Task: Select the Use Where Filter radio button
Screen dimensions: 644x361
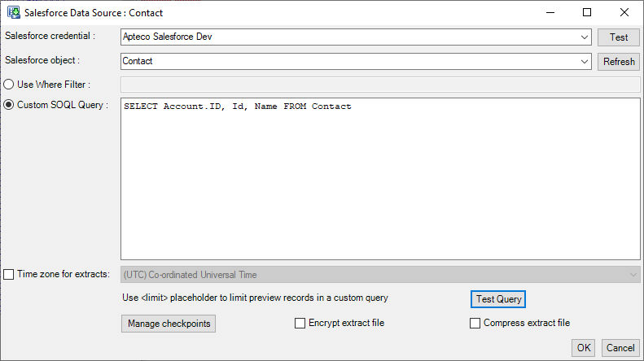Action: (x=9, y=85)
